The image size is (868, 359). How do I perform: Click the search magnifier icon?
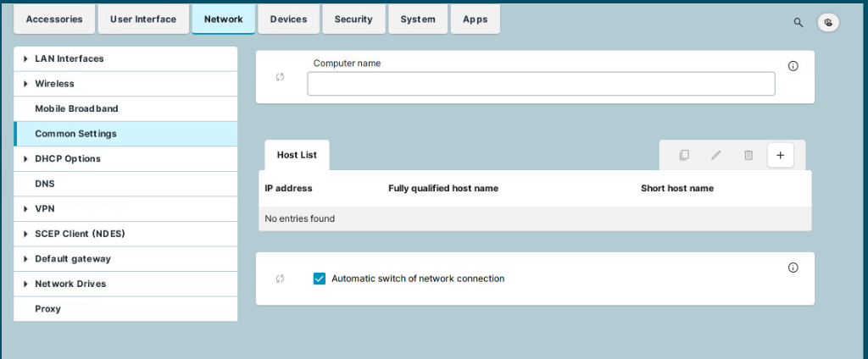pyautogui.click(x=798, y=23)
